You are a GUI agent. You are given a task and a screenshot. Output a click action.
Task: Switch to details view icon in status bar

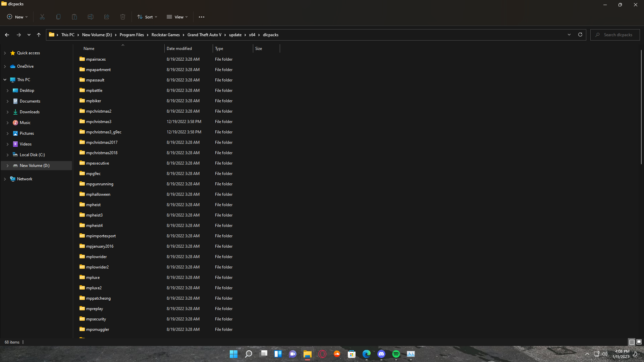pyautogui.click(x=632, y=342)
